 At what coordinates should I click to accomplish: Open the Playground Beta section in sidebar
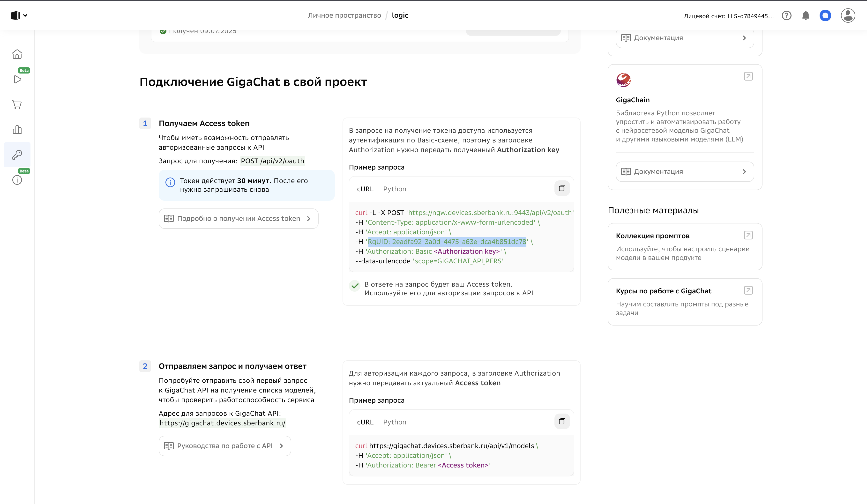tap(17, 80)
